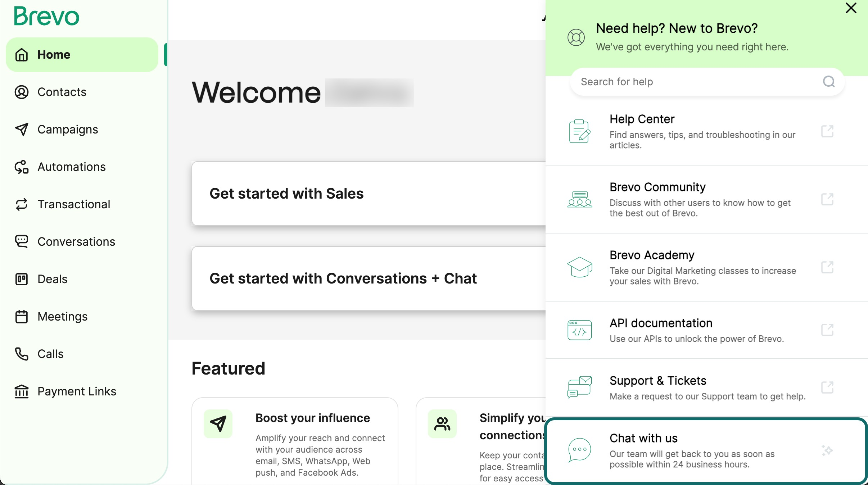The width and height of the screenshot is (868, 485).
Task: Click the Simplify your connections people icon
Action: tap(442, 424)
